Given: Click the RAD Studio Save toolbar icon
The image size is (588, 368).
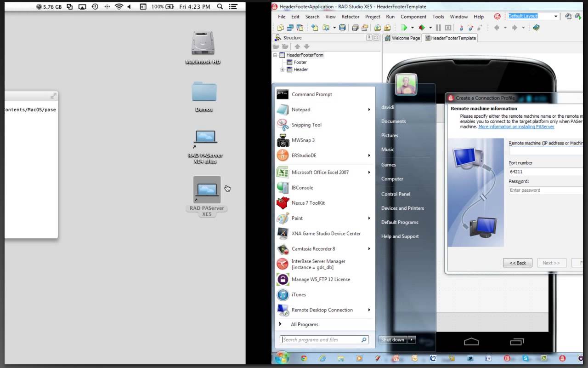Looking at the screenshot, I should click(x=342, y=28).
